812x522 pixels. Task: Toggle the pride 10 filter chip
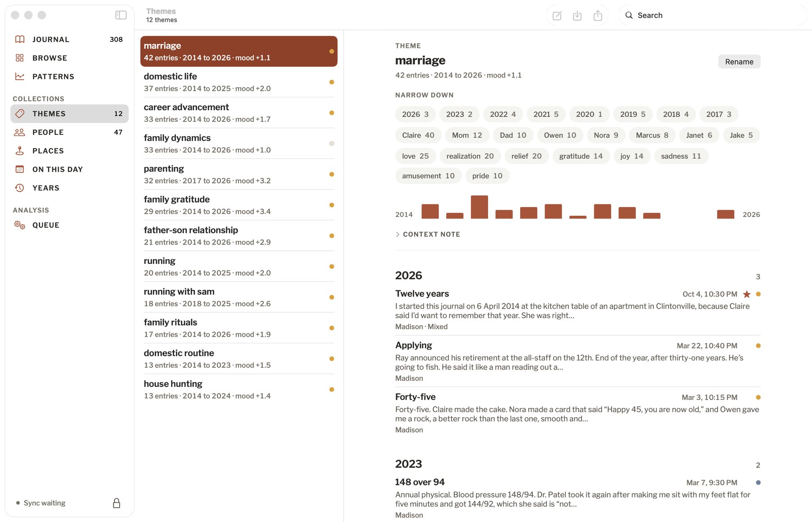487,176
